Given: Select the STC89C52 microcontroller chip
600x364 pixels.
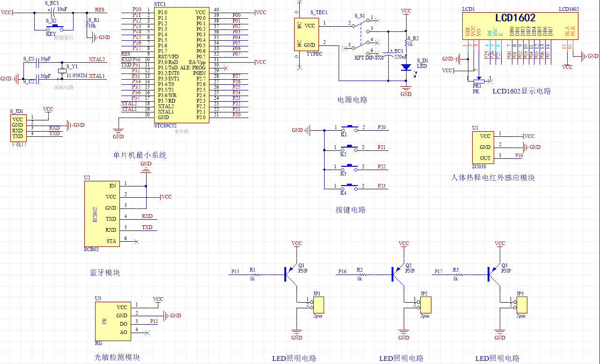Looking at the screenshot, I should [181, 65].
